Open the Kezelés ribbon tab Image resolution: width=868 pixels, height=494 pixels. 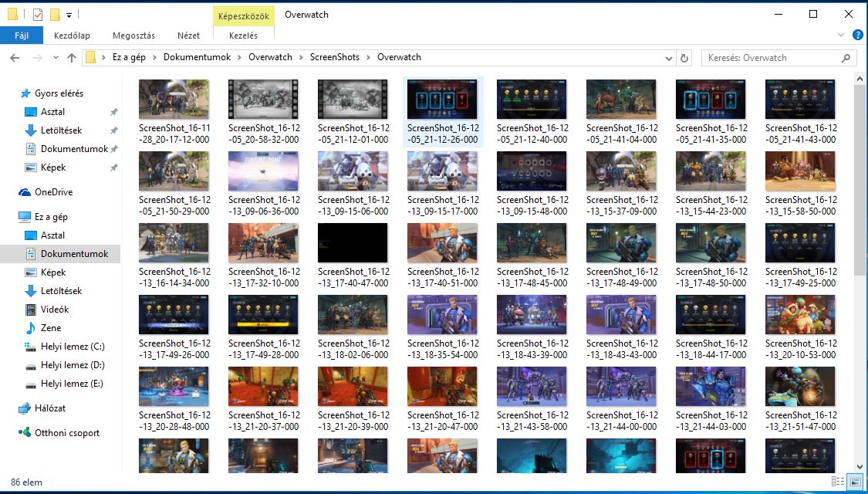(244, 36)
